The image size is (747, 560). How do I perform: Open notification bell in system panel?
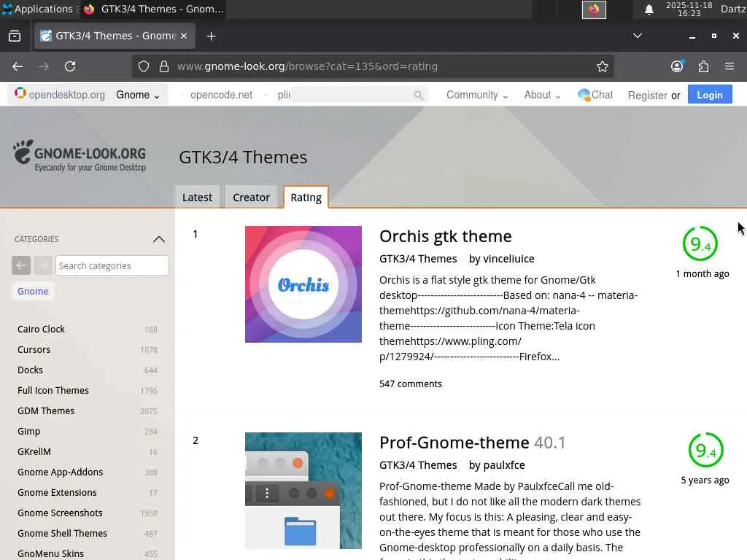649,9
